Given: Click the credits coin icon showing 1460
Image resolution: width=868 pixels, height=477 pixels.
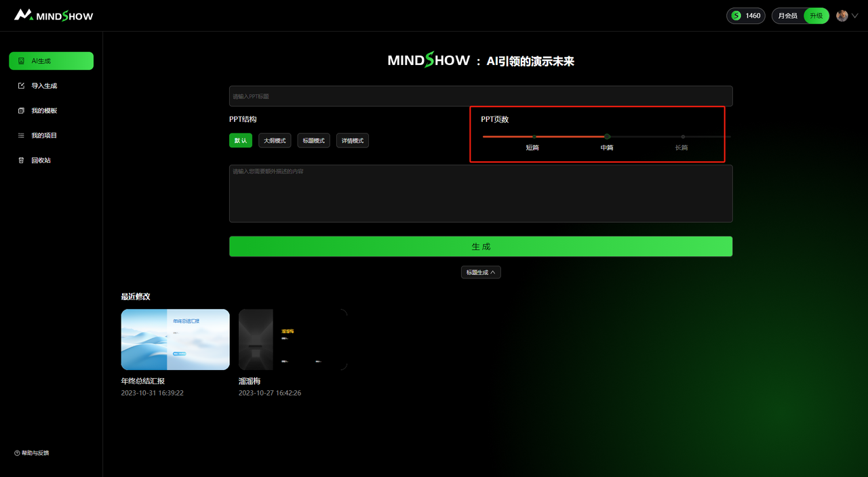Looking at the screenshot, I should click(x=735, y=16).
